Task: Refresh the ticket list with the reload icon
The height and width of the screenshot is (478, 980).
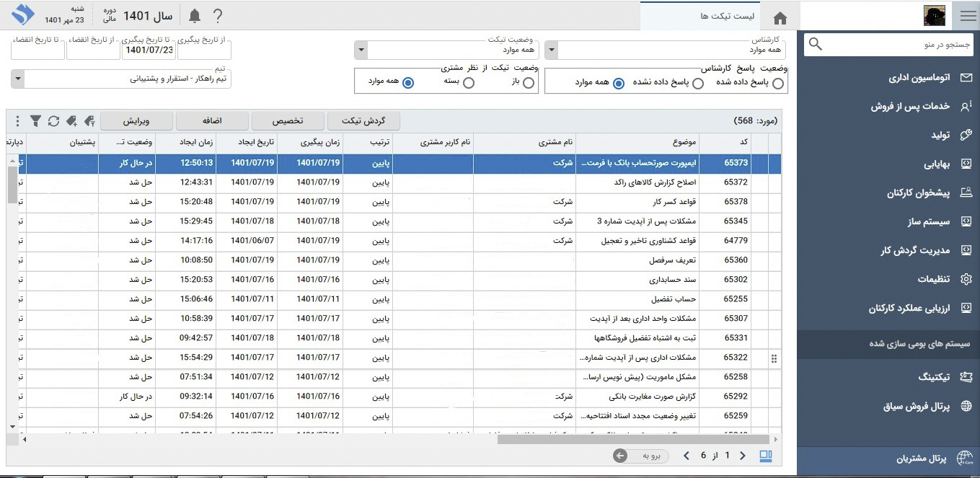Action: coord(53,121)
